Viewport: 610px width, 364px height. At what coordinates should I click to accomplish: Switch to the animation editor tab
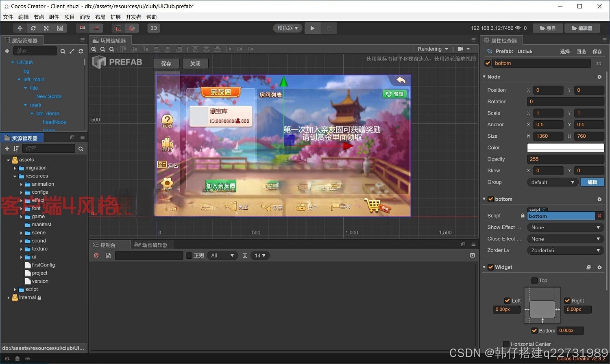[151, 245]
